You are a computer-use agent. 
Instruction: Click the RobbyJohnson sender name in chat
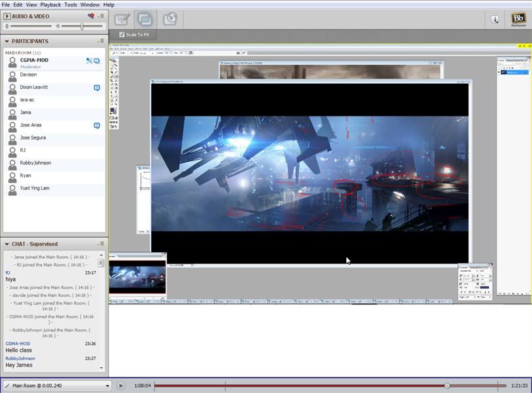[x=20, y=358]
